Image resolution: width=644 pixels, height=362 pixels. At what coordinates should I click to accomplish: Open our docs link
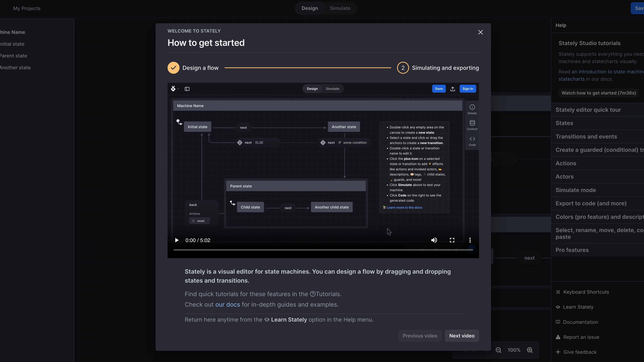(x=227, y=305)
